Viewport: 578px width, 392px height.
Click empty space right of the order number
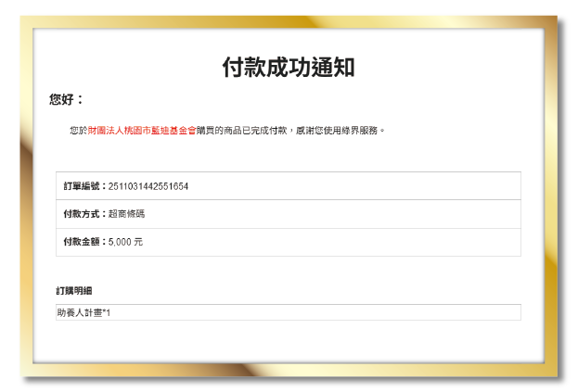point(371,186)
